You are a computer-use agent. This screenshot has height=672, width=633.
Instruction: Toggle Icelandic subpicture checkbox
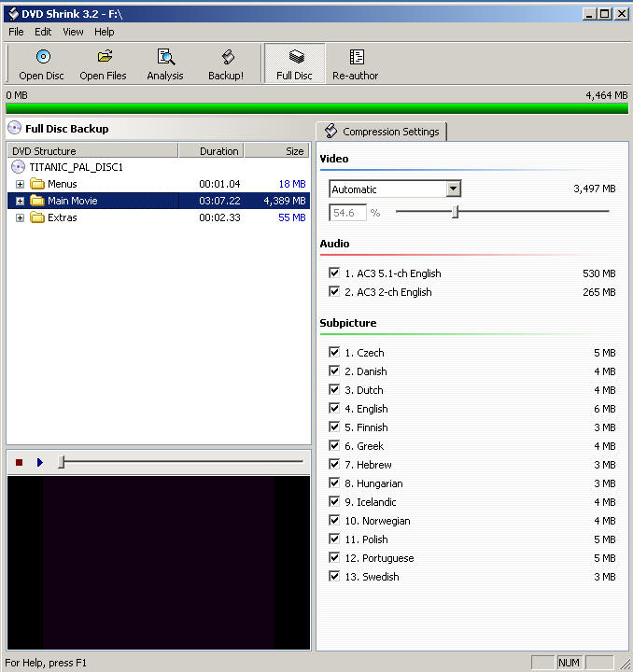point(334,501)
